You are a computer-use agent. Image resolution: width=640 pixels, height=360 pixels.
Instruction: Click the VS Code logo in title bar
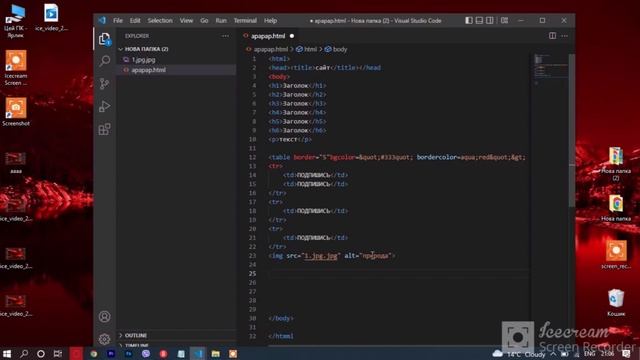(102, 20)
